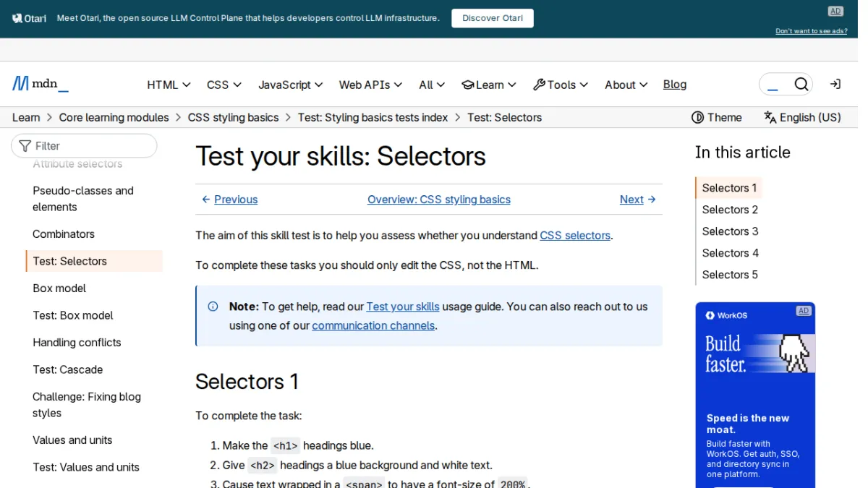Expand the HTML menu dropdown

169,85
